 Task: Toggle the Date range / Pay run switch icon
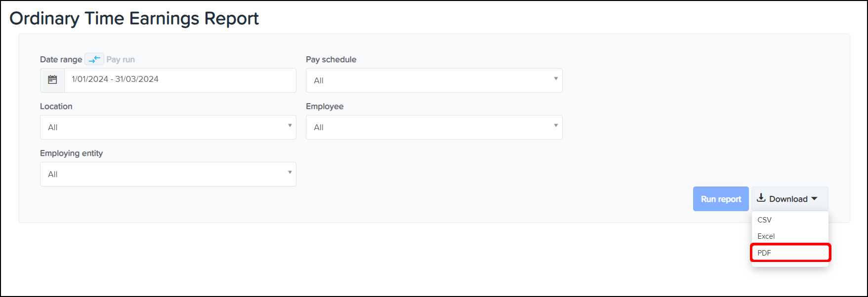point(94,59)
